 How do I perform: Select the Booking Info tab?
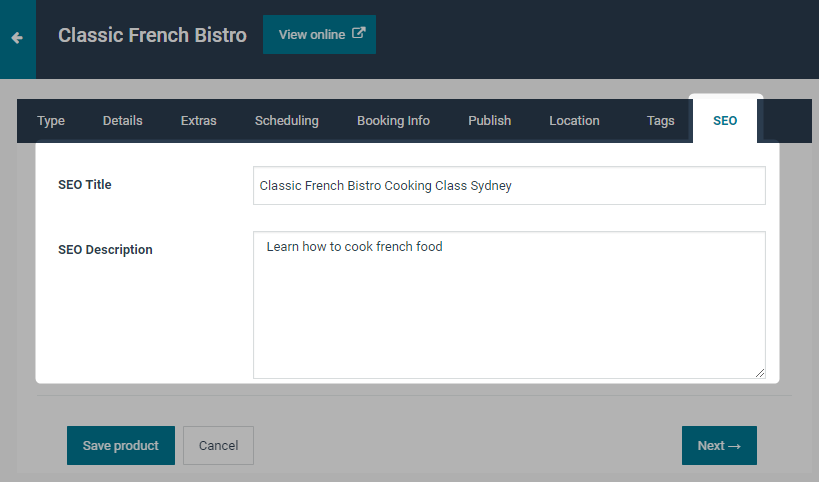(x=393, y=121)
